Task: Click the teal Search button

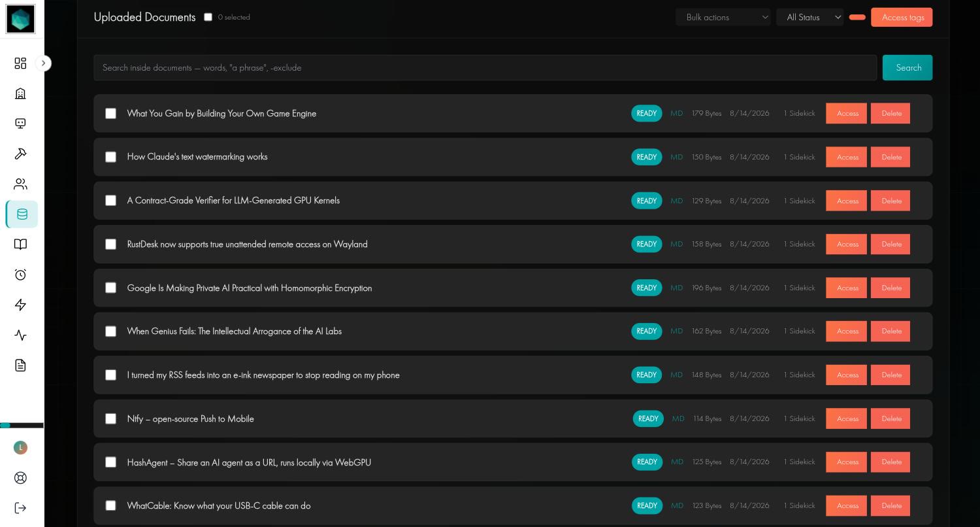Action: [907, 68]
